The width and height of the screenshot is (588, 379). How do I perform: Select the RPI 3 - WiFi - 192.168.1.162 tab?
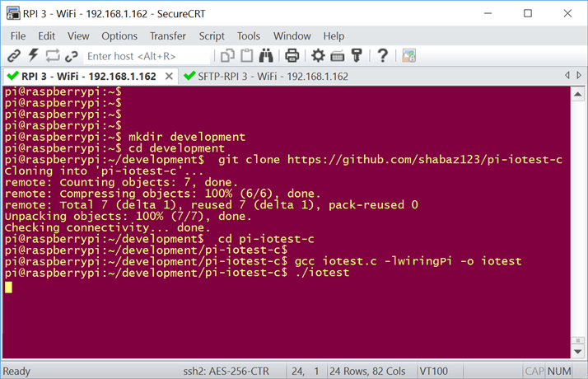pos(88,77)
